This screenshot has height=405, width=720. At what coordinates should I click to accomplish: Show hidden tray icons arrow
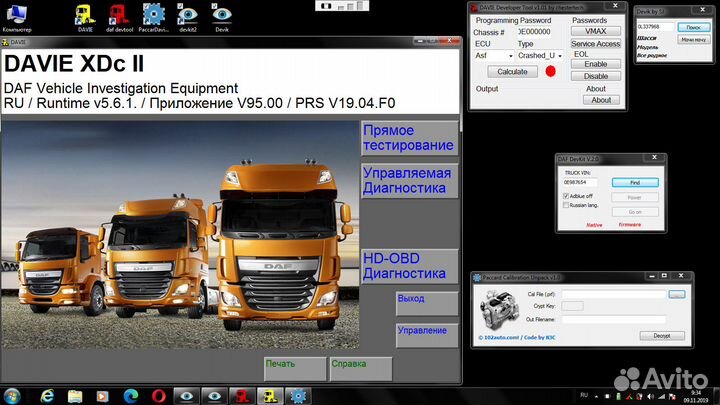[596, 396]
